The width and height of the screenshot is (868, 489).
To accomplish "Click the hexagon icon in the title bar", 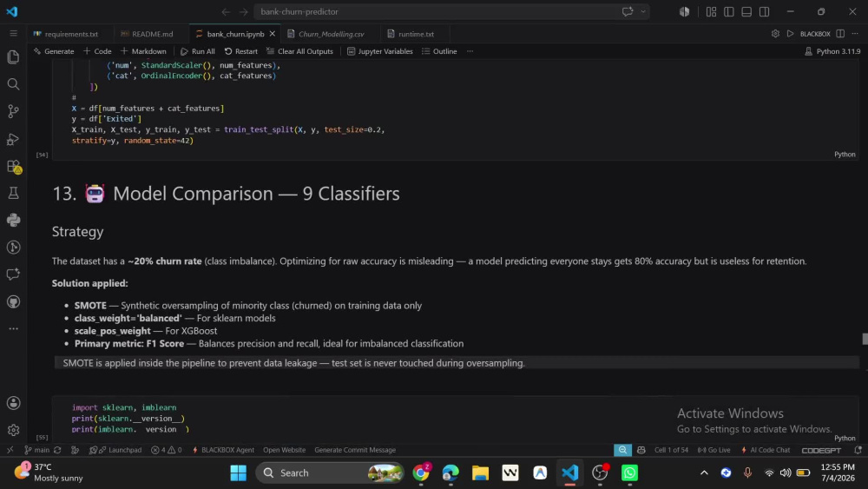I will (685, 11).
